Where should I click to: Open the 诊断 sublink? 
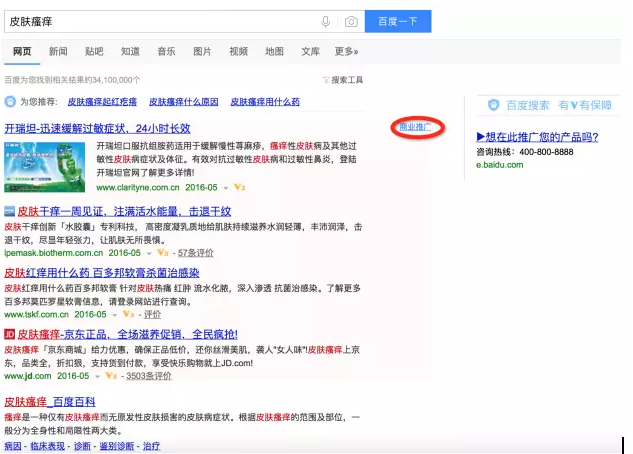click(82, 446)
